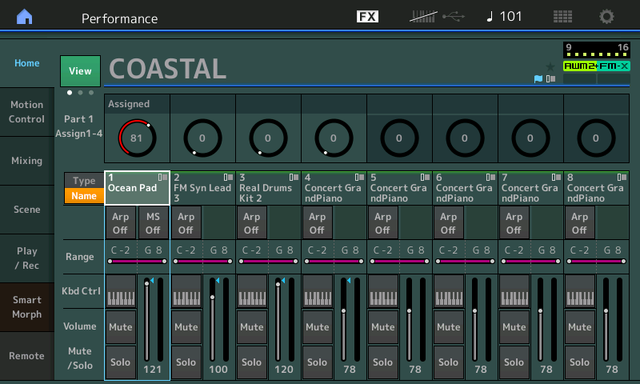The height and width of the screenshot is (384, 640).
Task: Toggle the favorite star for COASTAL
Action: click(x=550, y=67)
